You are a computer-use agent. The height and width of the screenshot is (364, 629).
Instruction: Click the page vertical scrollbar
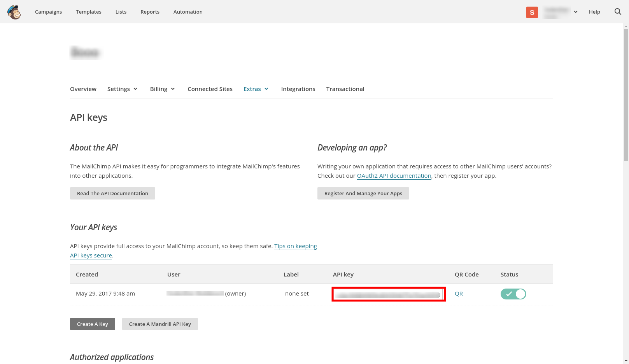coord(626,95)
